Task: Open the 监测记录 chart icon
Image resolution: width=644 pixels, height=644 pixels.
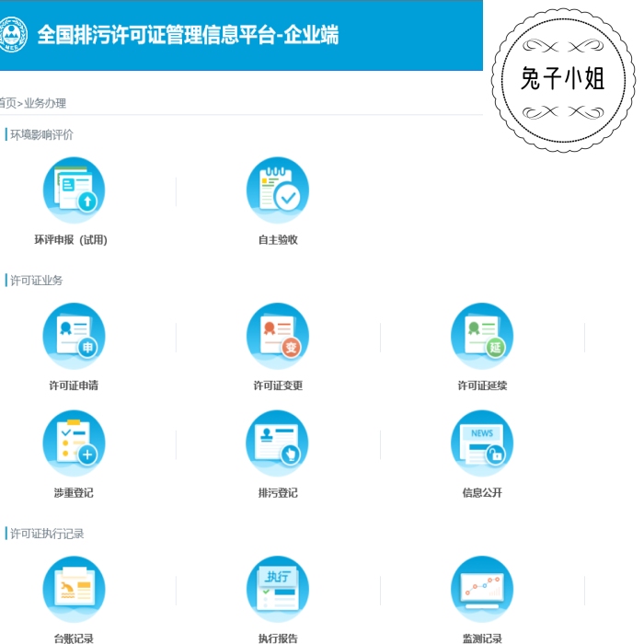Action: (x=482, y=590)
